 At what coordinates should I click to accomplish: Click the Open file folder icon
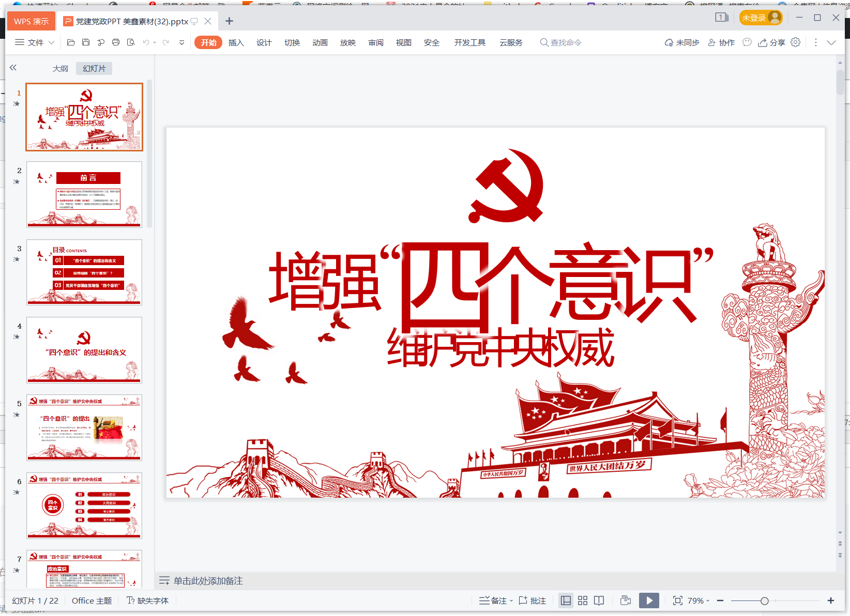tap(71, 42)
